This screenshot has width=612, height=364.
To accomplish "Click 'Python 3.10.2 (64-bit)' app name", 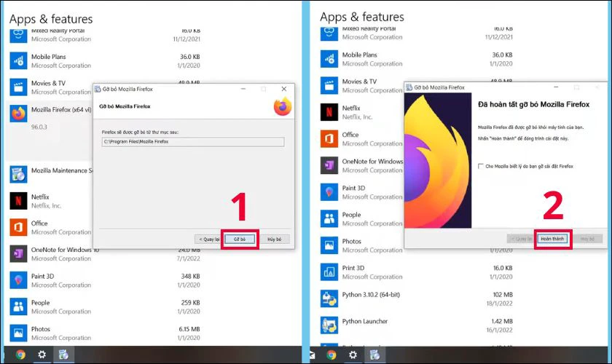I will [371, 295].
